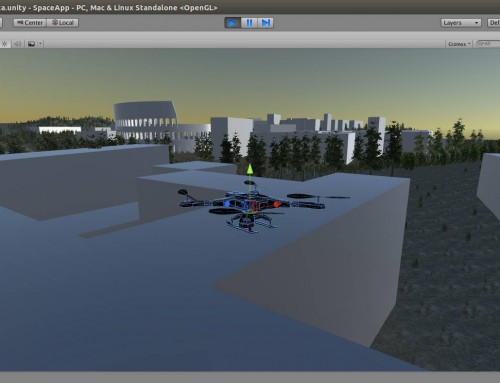500x383 pixels.
Task: Click the red X-axis gizmo handle
Action: point(277,204)
